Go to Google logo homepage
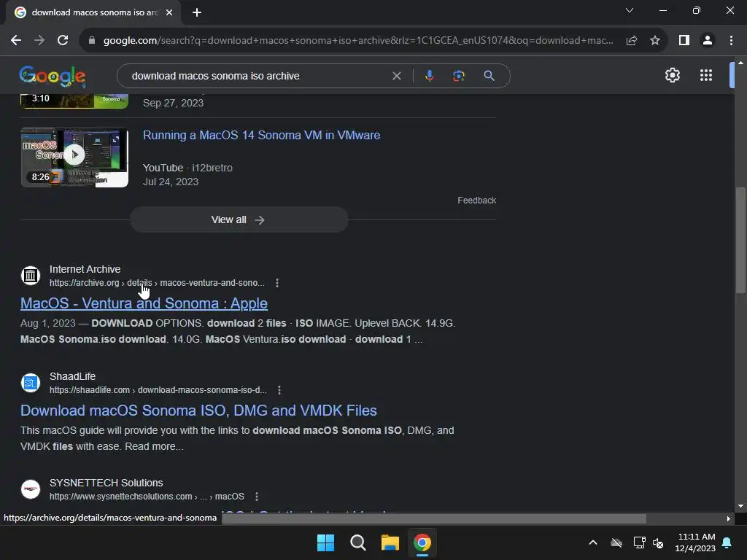Image resolution: width=747 pixels, height=560 pixels. (53, 76)
